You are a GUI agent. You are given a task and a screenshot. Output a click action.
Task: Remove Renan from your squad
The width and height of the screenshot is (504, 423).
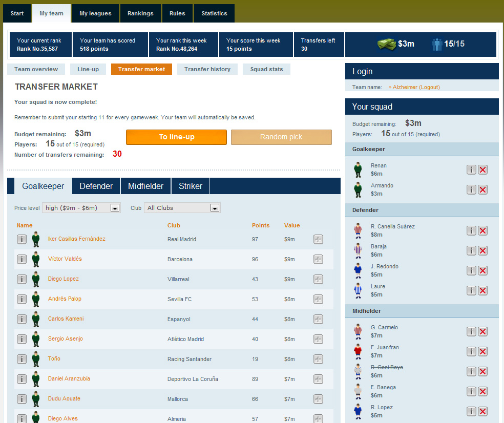click(x=482, y=170)
